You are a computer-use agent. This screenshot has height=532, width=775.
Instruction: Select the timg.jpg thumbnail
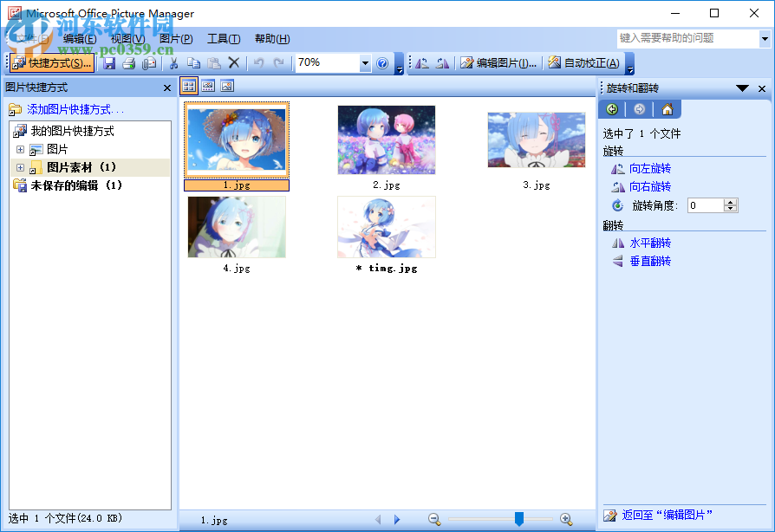pos(386,226)
